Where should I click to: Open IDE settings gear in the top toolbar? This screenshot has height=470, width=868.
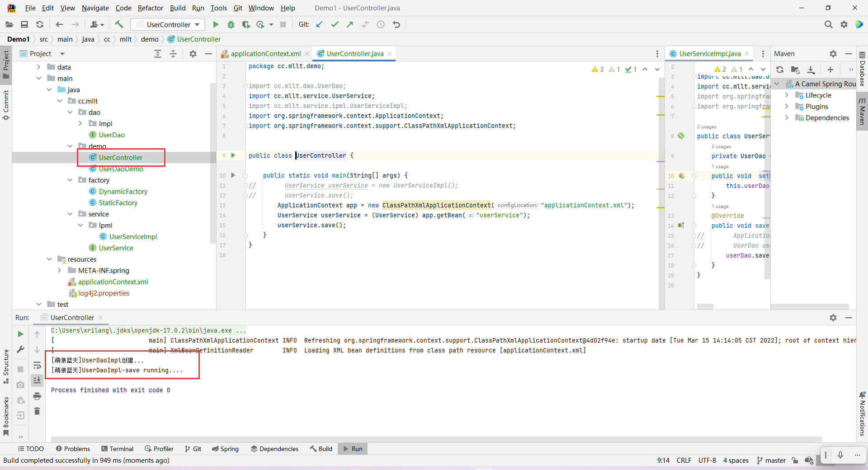coord(844,24)
